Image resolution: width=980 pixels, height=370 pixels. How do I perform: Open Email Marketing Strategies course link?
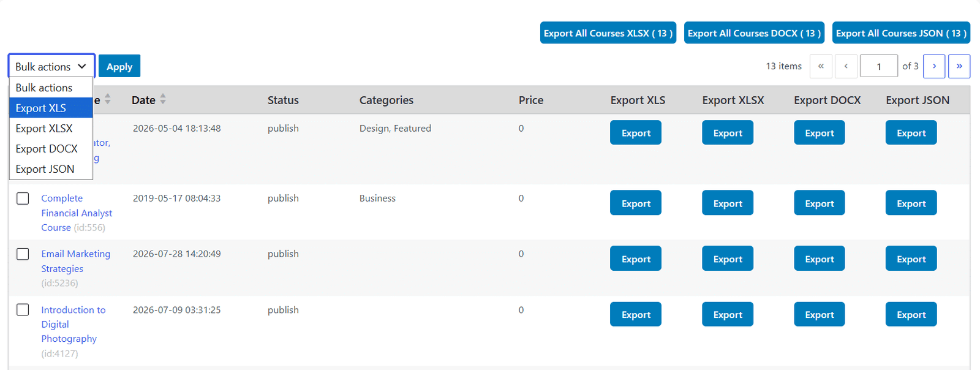click(x=75, y=261)
